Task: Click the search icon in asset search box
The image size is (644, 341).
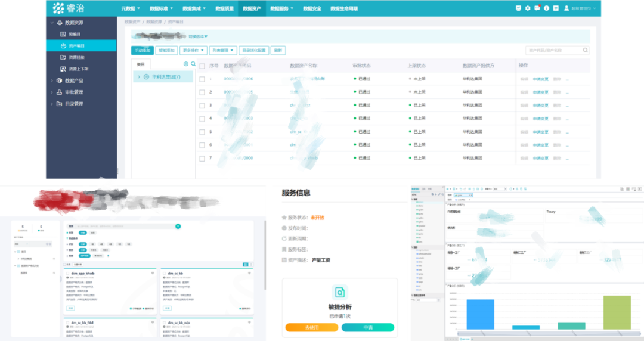Action: (585, 51)
